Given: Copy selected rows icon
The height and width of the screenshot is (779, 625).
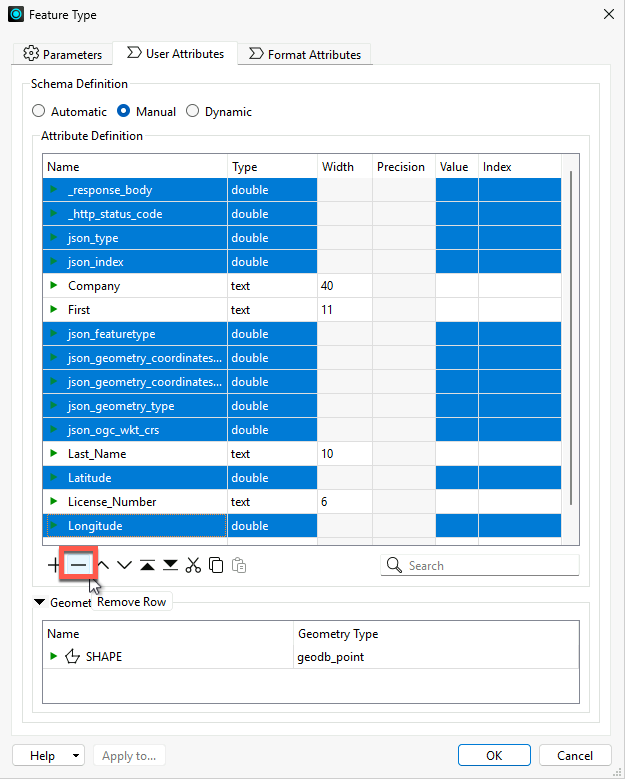Looking at the screenshot, I should pyautogui.click(x=216, y=565).
